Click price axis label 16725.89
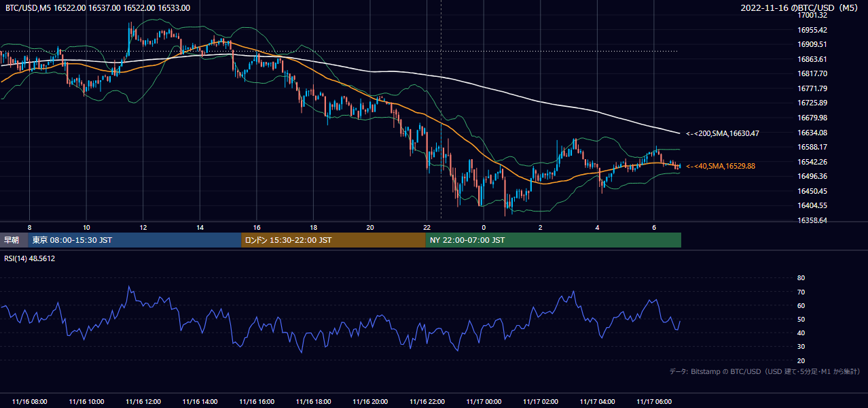Screen dimensions: 868x408 812,103
